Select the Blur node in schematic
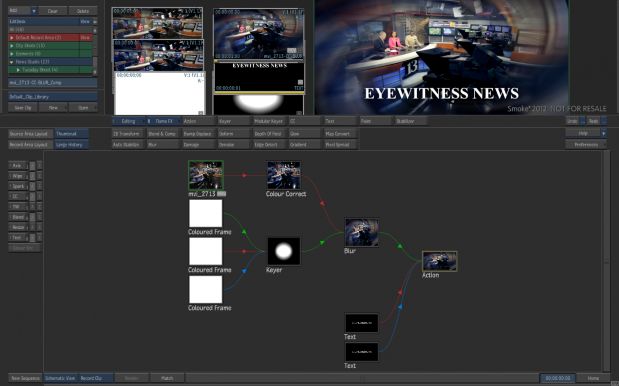Screen dimensions: 619x386 click(361, 232)
